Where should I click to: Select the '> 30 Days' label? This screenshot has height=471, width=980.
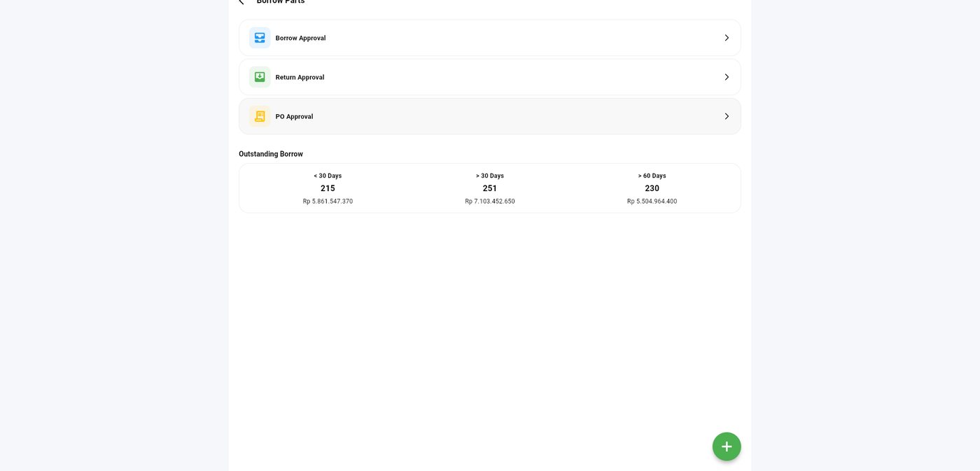pyautogui.click(x=490, y=176)
